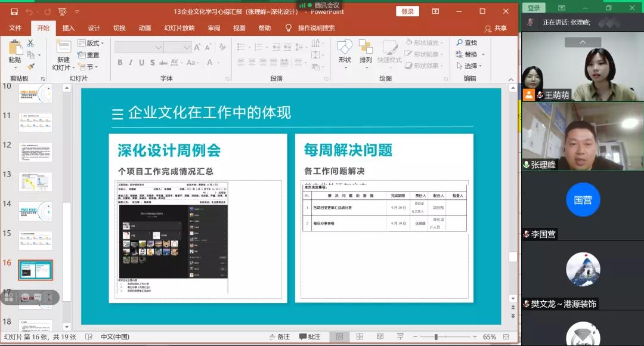Viewport: 644px width, 346px height.
Task: Click the Cut scissors icon
Action: (x=30, y=44)
